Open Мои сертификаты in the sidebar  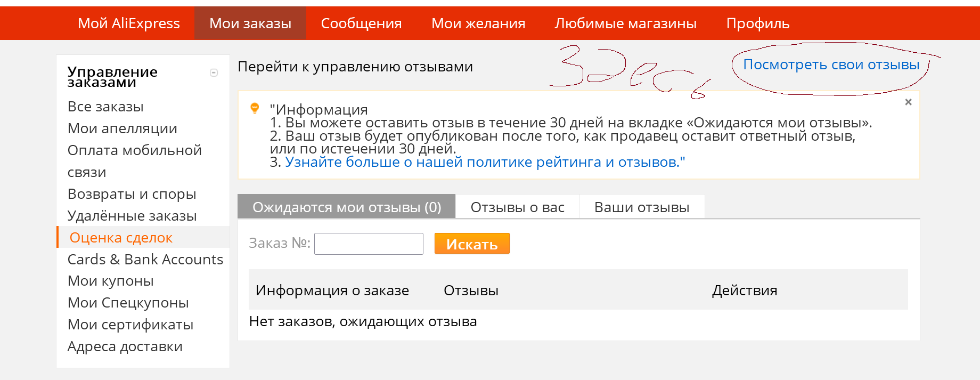130,325
